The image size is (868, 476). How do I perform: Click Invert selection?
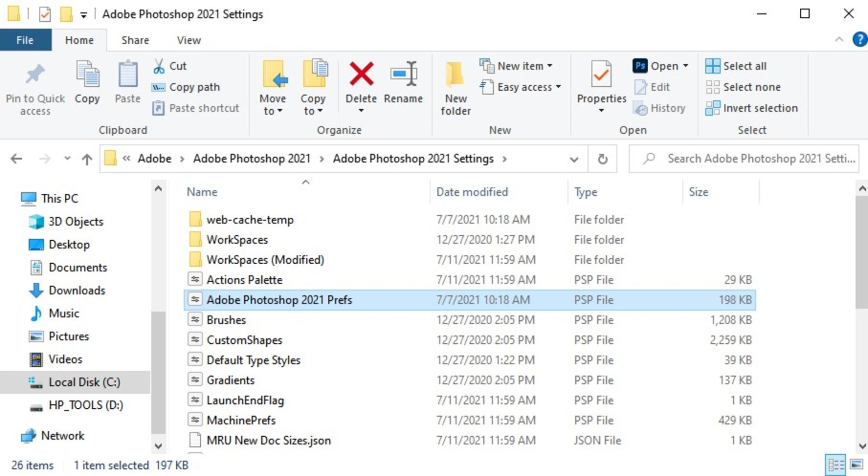751,108
